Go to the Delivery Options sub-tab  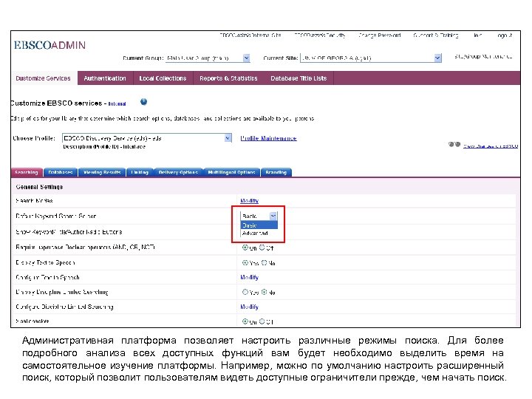click(x=178, y=172)
